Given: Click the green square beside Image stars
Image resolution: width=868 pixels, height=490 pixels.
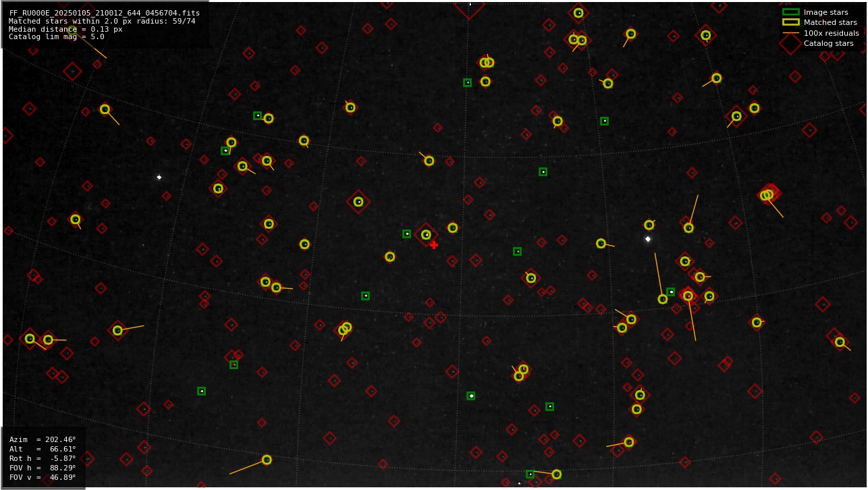Looking at the screenshot, I should [790, 12].
